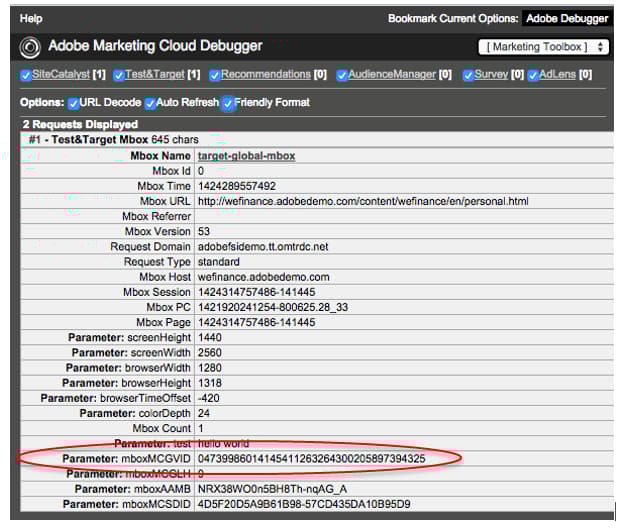Click the '#1 - Test&Target Mbox' request header
This screenshot has width=623, height=529.
coord(114,140)
